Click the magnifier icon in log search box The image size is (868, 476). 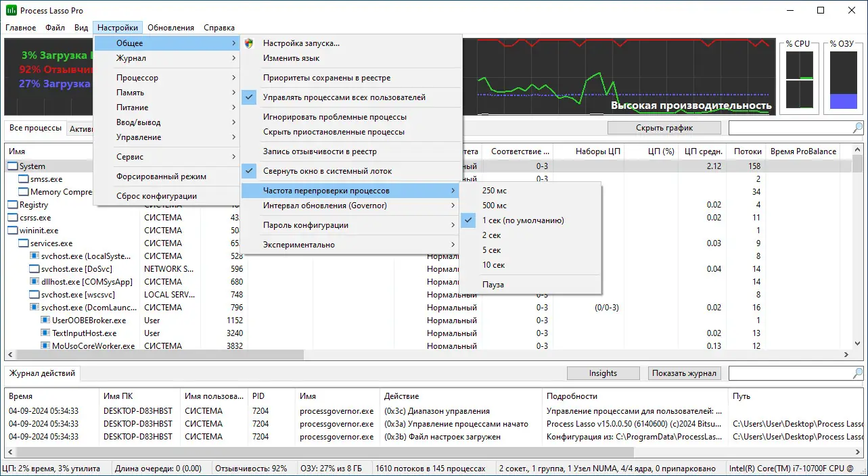click(858, 373)
